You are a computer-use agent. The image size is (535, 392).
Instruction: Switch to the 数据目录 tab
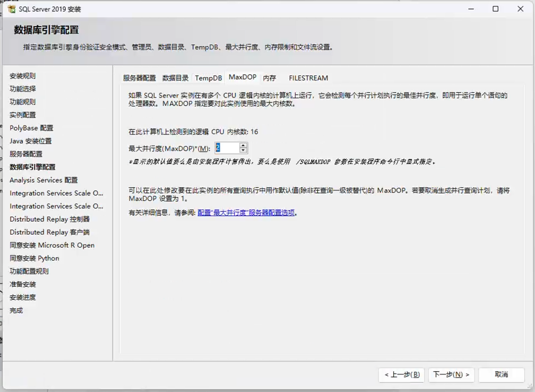[x=176, y=78]
